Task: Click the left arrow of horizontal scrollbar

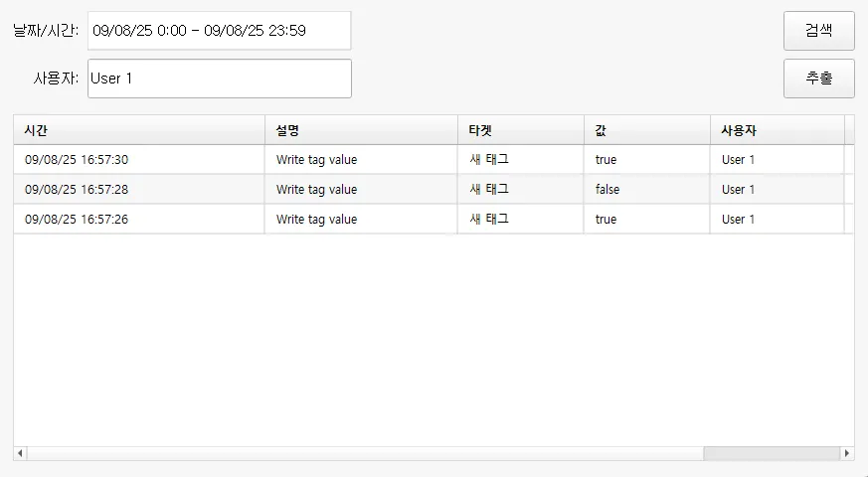Action: pyautogui.click(x=20, y=453)
